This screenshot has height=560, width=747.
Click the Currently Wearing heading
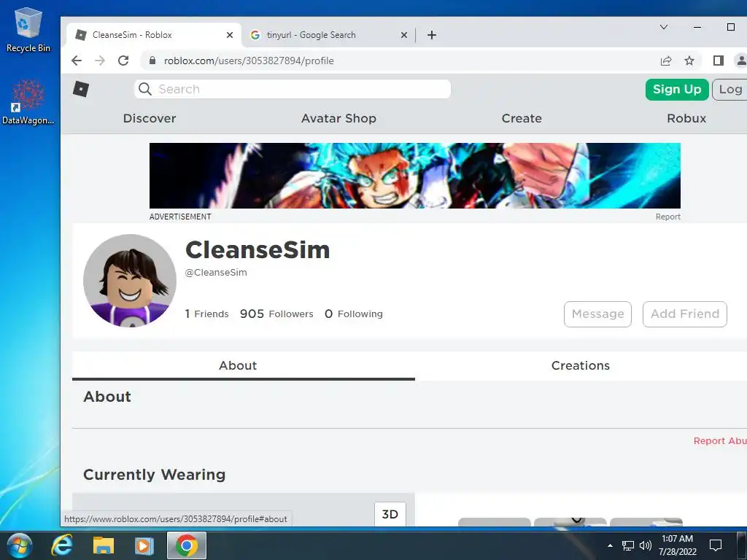[155, 475]
